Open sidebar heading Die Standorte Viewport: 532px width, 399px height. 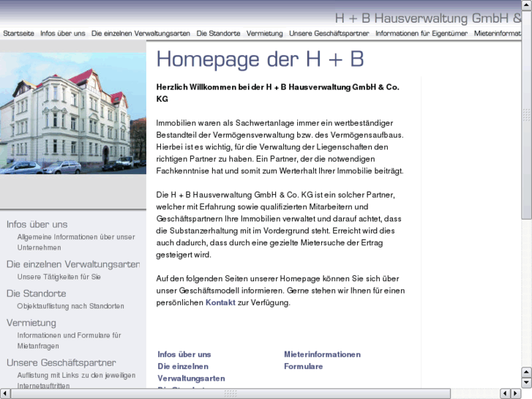[x=37, y=294]
